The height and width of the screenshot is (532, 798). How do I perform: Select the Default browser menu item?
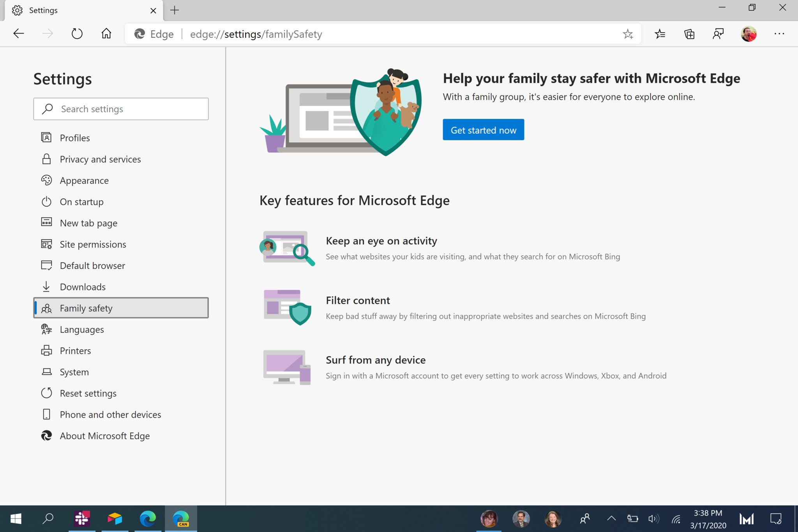[92, 265]
